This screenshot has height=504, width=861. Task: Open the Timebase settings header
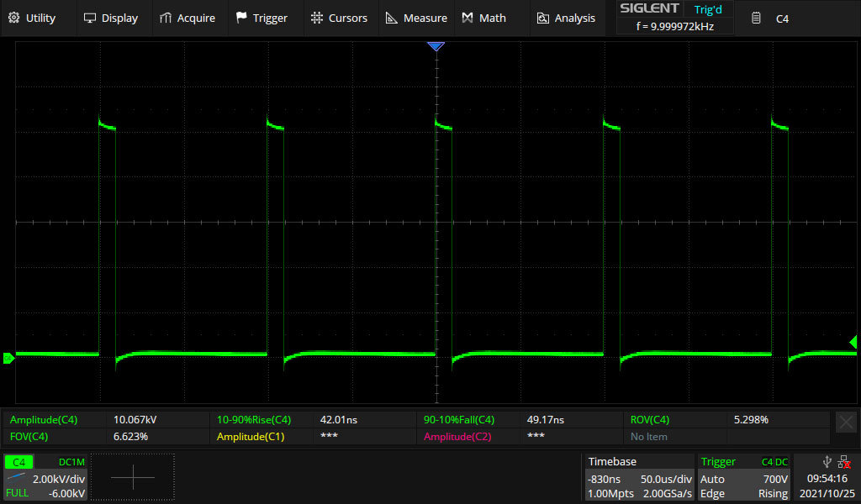[x=612, y=461]
